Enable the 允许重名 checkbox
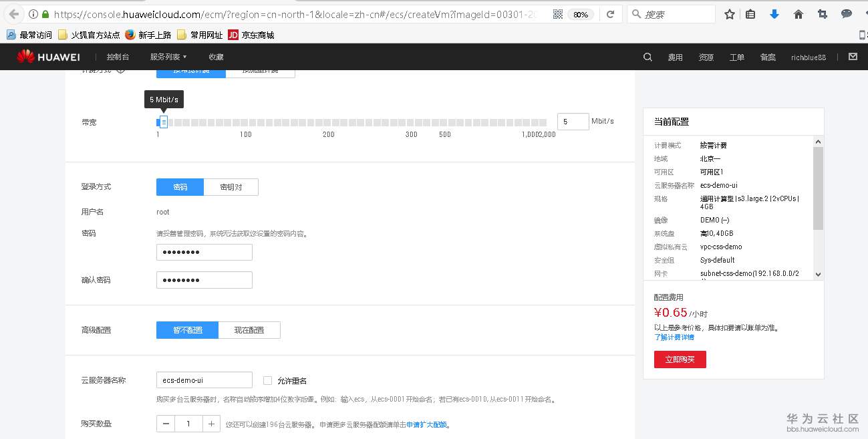Image resolution: width=868 pixels, height=439 pixels. click(267, 380)
